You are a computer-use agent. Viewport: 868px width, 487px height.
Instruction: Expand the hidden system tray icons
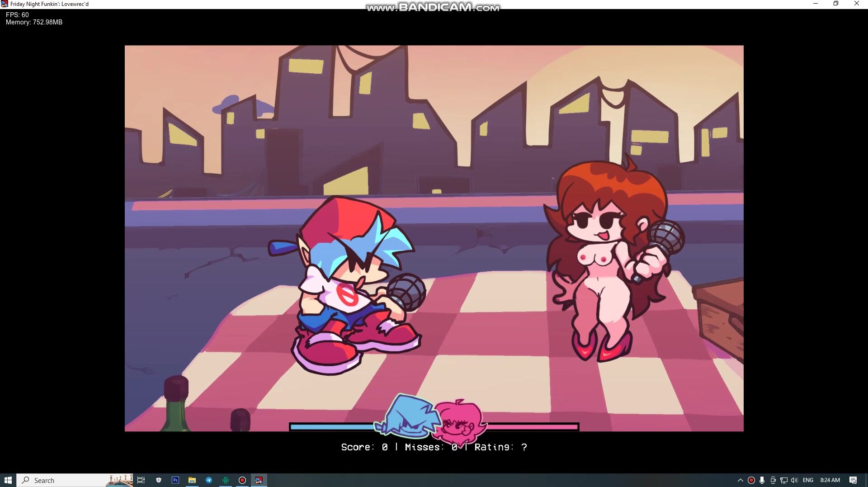(x=740, y=480)
